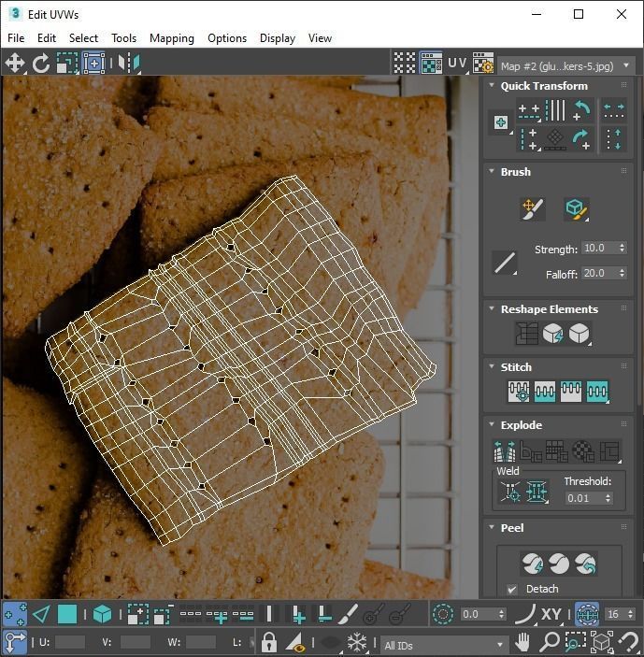Adjust the Falloff spinner arrows

(x=622, y=273)
